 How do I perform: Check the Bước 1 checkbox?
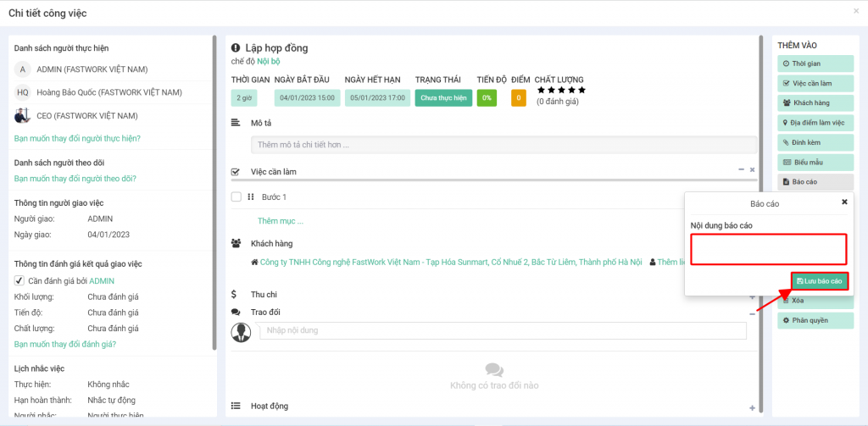236,196
